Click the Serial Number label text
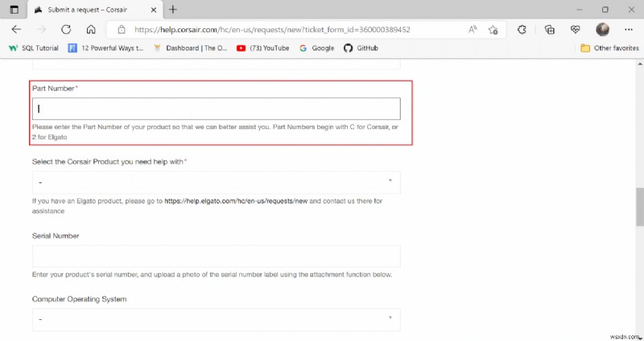644x341 pixels. (56, 235)
